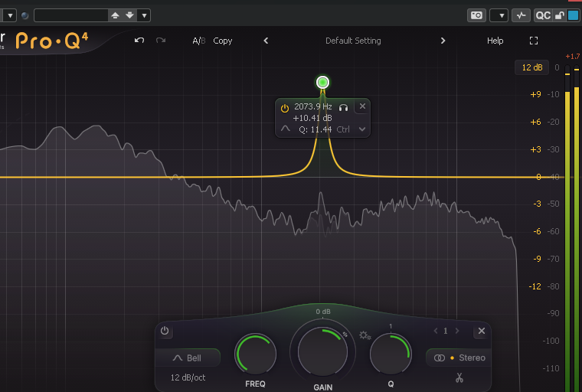Toggle full screen mode icon
582x392 pixels.
click(x=534, y=41)
